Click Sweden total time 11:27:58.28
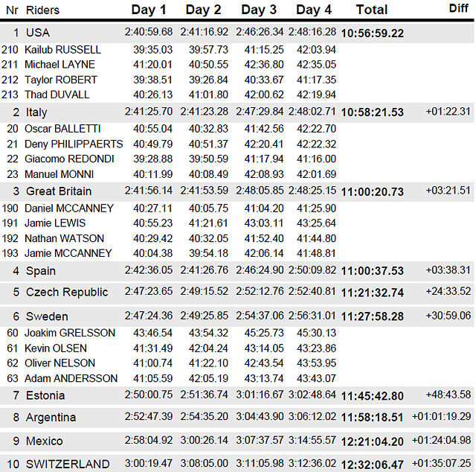 373,316
